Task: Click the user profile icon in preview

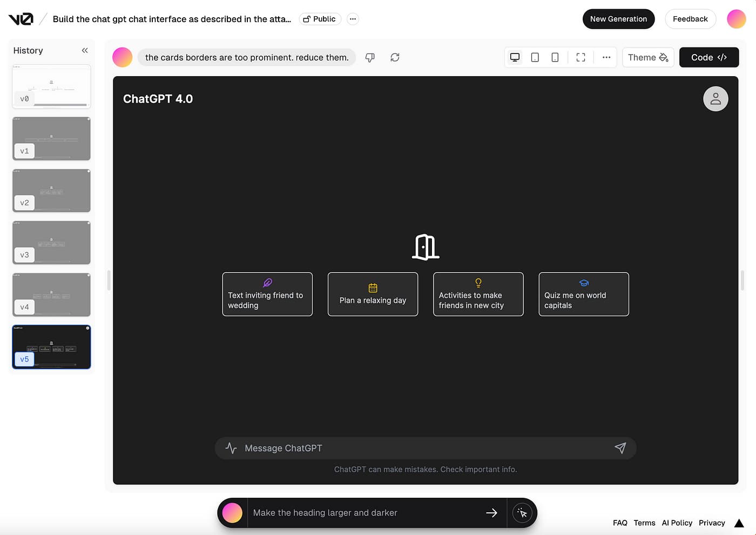Action: [x=715, y=99]
